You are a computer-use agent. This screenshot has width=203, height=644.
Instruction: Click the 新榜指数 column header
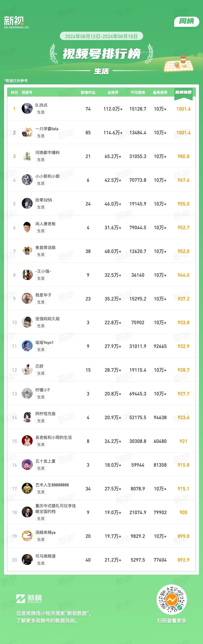pyautogui.click(x=184, y=92)
